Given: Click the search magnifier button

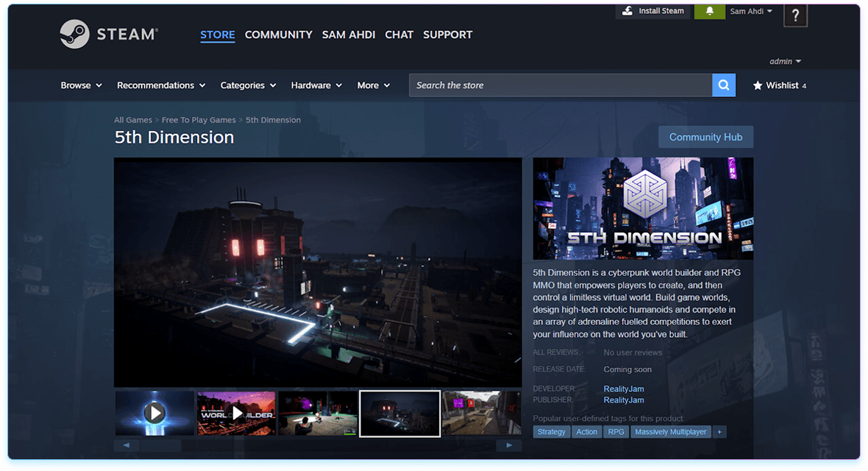Looking at the screenshot, I should [724, 85].
